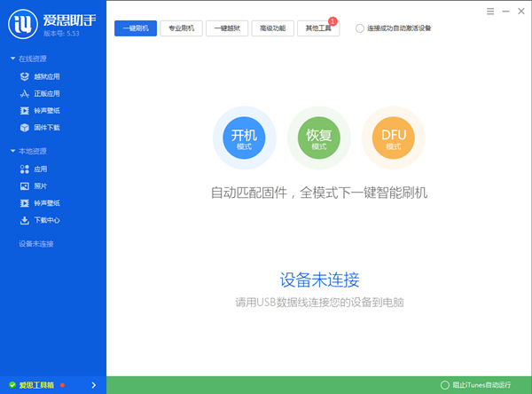Enable 连接成功自动激活设备 radio option
This screenshot has height=394, width=532.
[360, 28]
